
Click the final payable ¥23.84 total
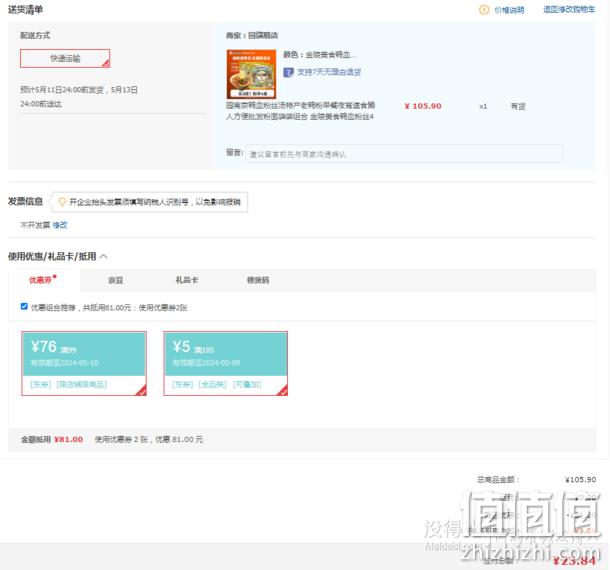click(575, 561)
